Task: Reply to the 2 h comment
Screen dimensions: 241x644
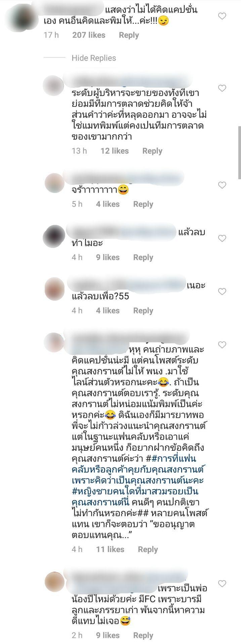Action: (143, 635)
